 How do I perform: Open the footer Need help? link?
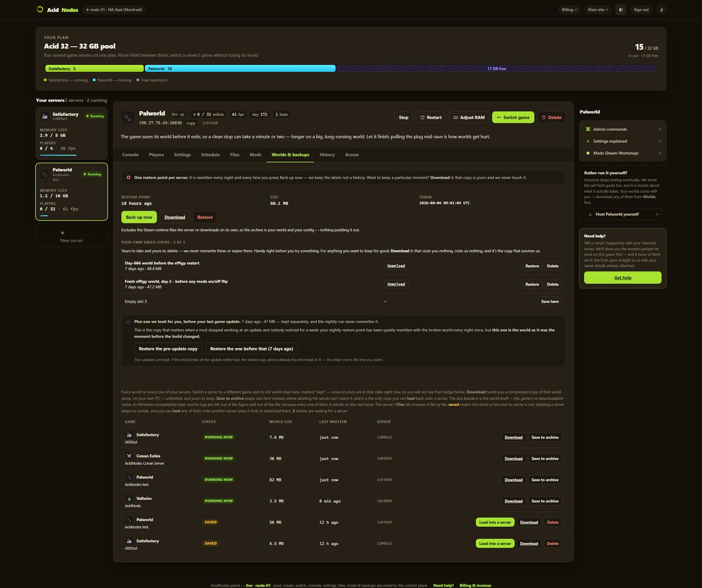coord(443,585)
